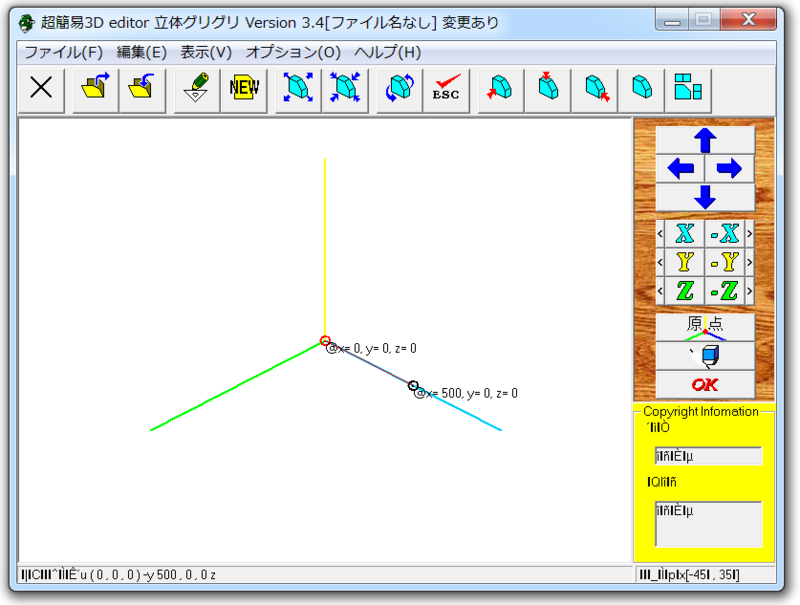Select the eraser edit tool icon

194,90
